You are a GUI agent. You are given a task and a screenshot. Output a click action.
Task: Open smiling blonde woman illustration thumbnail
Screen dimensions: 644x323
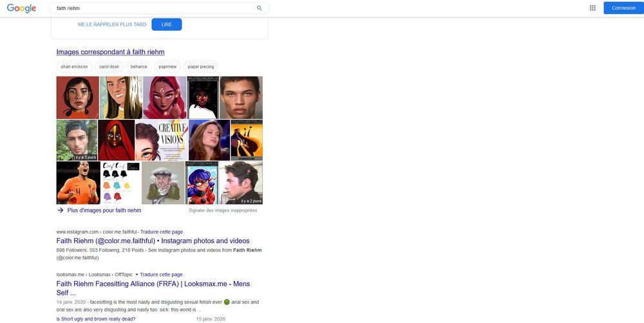click(121, 98)
